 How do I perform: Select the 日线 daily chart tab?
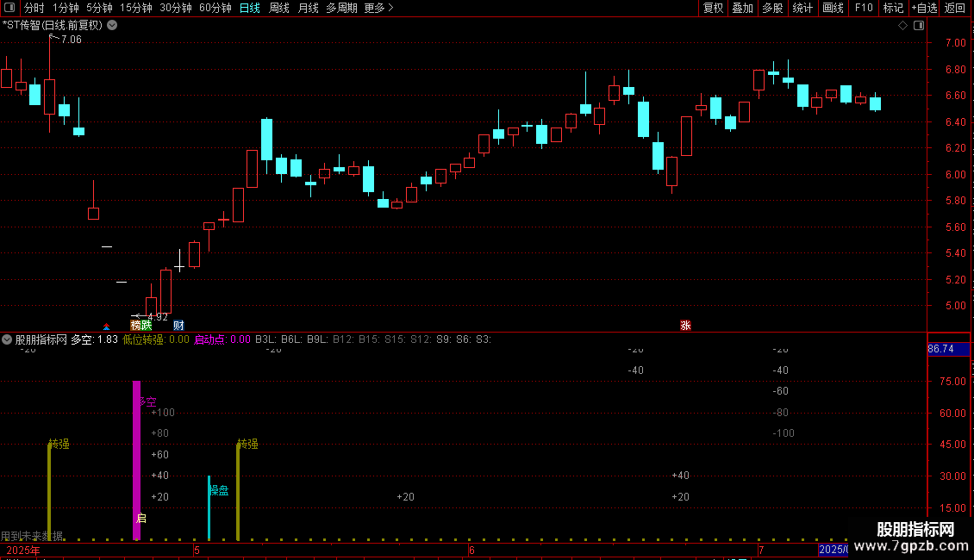[x=250, y=8]
